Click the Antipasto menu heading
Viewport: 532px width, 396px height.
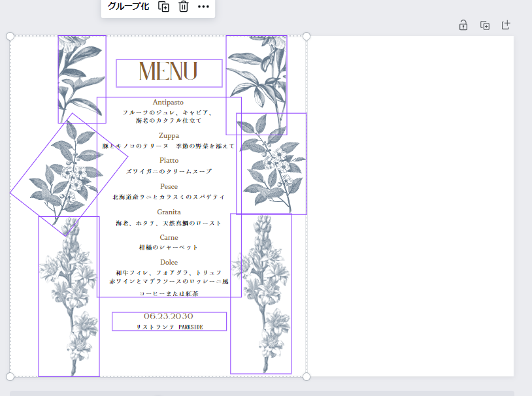click(169, 102)
